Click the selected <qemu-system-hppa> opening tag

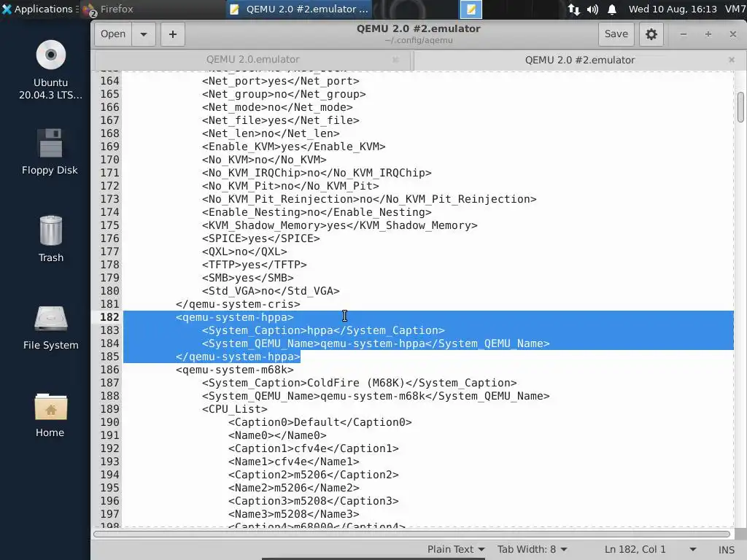tap(234, 317)
